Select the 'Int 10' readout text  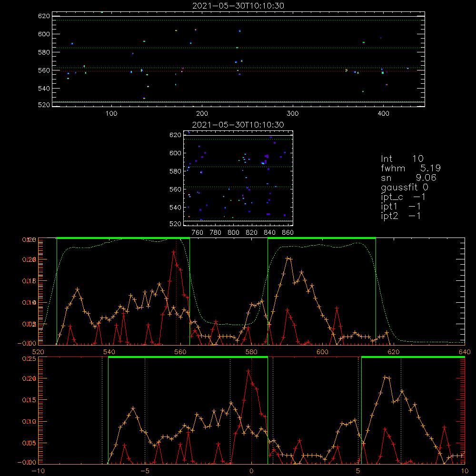tap(402, 159)
